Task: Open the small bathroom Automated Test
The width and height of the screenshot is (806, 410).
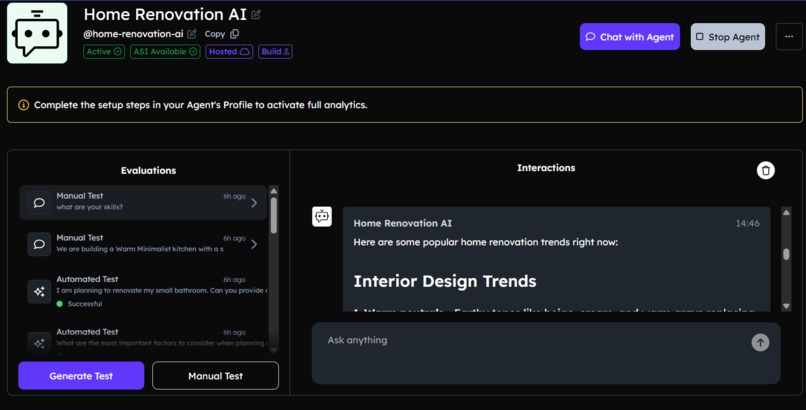Action: click(x=143, y=291)
